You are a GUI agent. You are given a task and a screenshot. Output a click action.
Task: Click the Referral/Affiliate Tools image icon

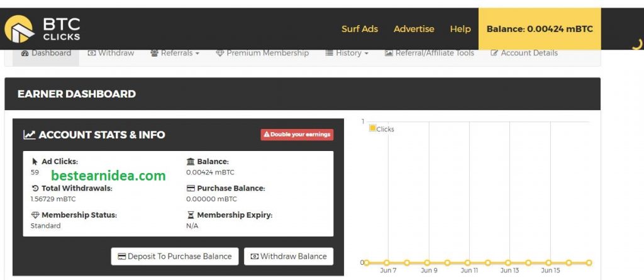tap(389, 53)
